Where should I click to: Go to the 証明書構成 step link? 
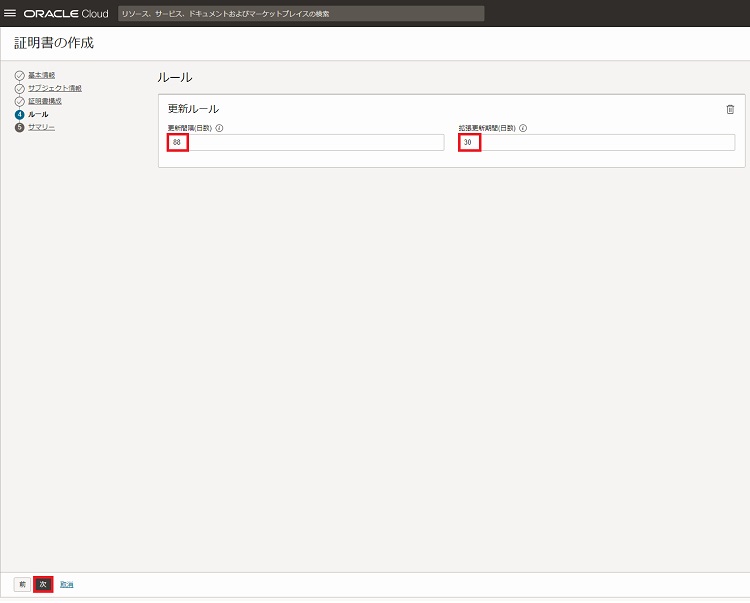pyautogui.click(x=45, y=101)
